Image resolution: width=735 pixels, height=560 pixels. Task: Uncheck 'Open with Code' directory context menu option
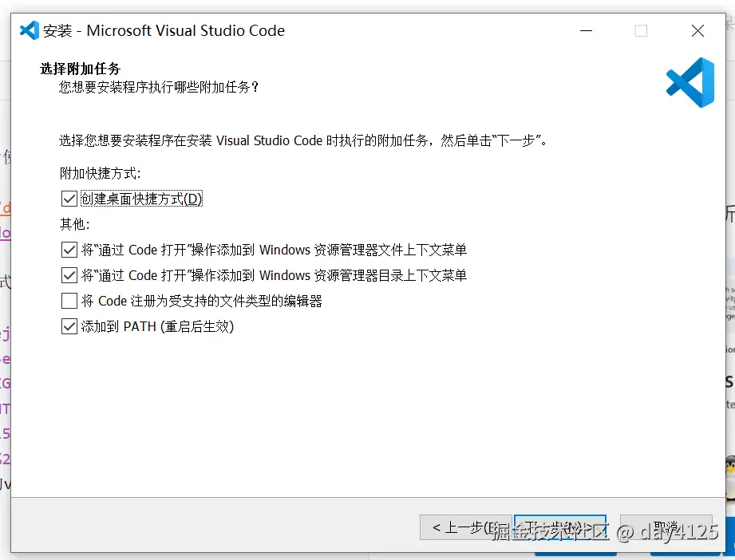point(69,275)
